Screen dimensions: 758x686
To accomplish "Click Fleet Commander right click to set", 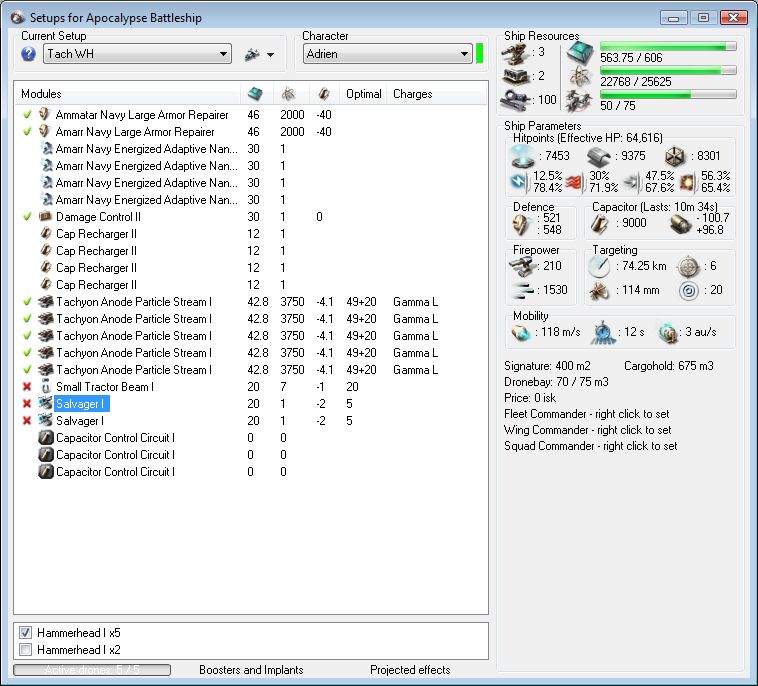I will click(586, 414).
